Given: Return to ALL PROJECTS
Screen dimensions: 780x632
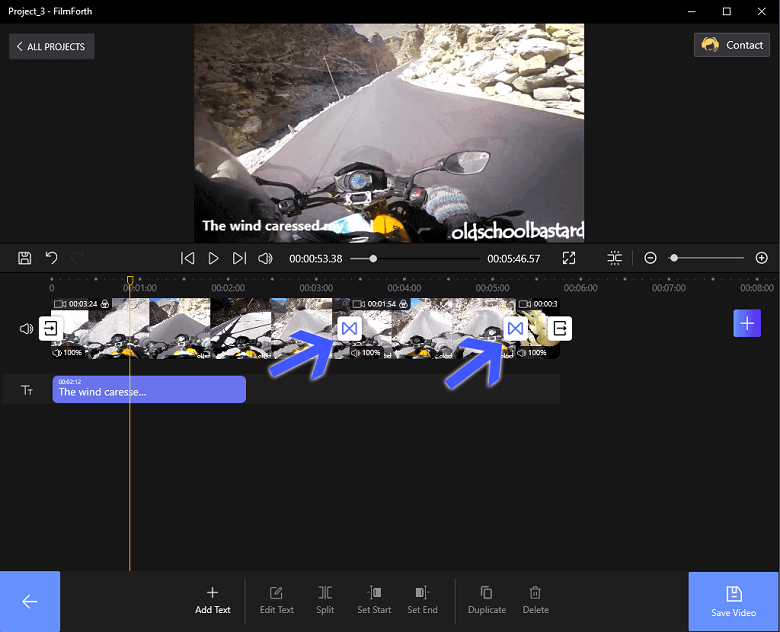Looking at the screenshot, I should pyautogui.click(x=51, y=46).
